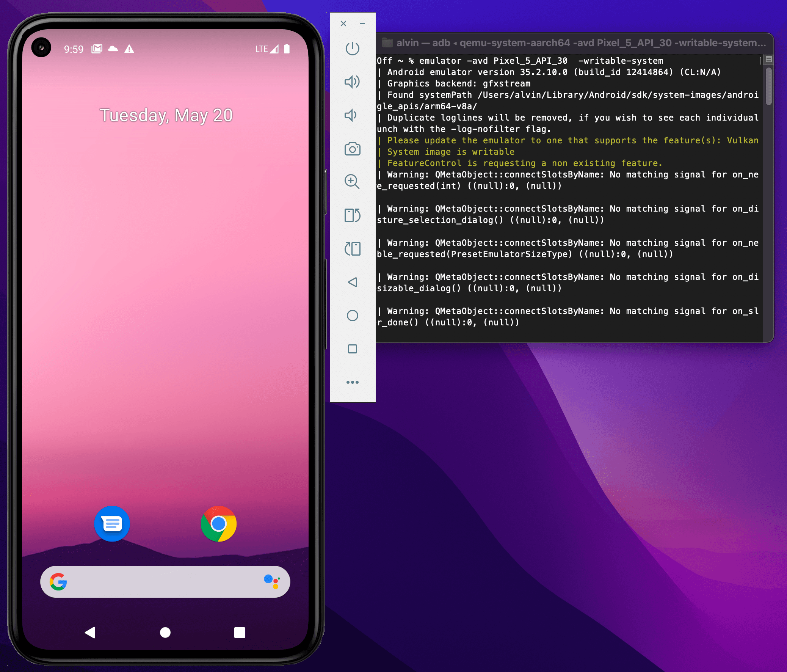Viewport: 787px width, 672px height.
Task: Tap the Android recents square button
Action: click(240, 633)
